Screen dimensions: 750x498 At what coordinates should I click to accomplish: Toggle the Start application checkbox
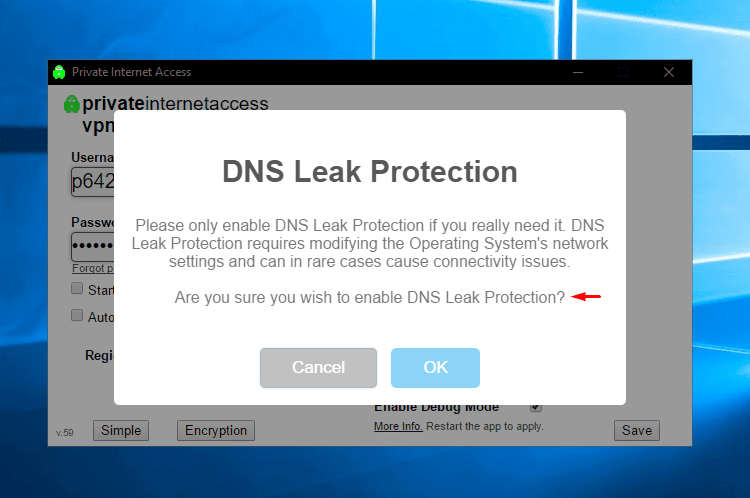77,288
